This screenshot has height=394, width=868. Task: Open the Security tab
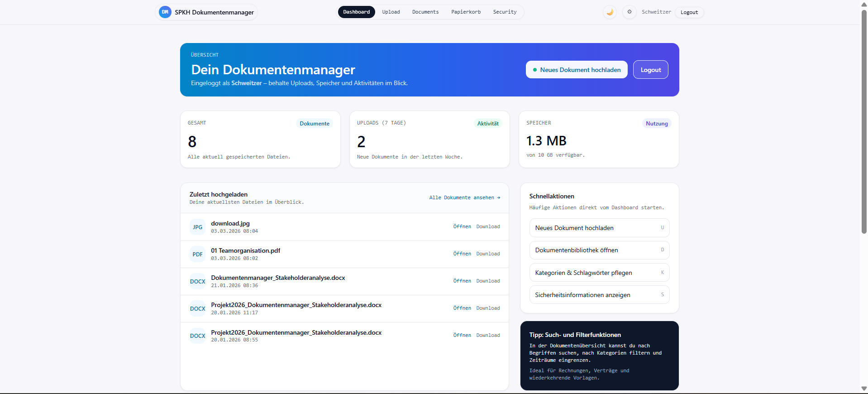[505, 12]
